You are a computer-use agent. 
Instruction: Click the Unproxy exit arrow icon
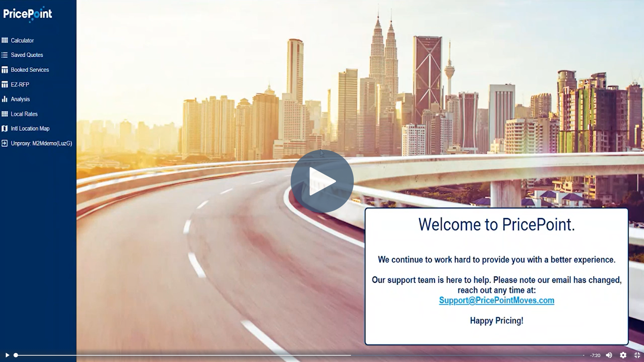[x=5, y=143]
